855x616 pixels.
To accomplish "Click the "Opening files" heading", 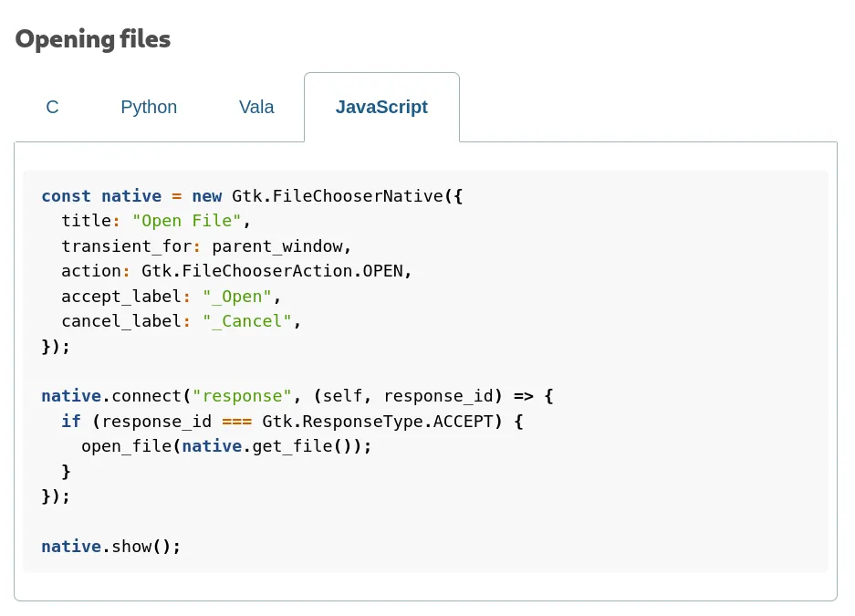I will point(93,39).
